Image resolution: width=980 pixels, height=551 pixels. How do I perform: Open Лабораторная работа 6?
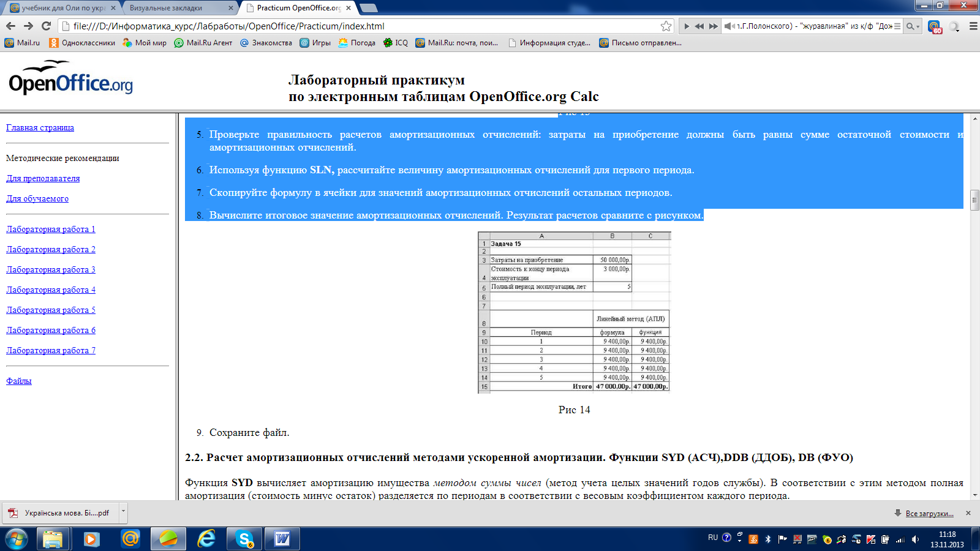(51, 330)
